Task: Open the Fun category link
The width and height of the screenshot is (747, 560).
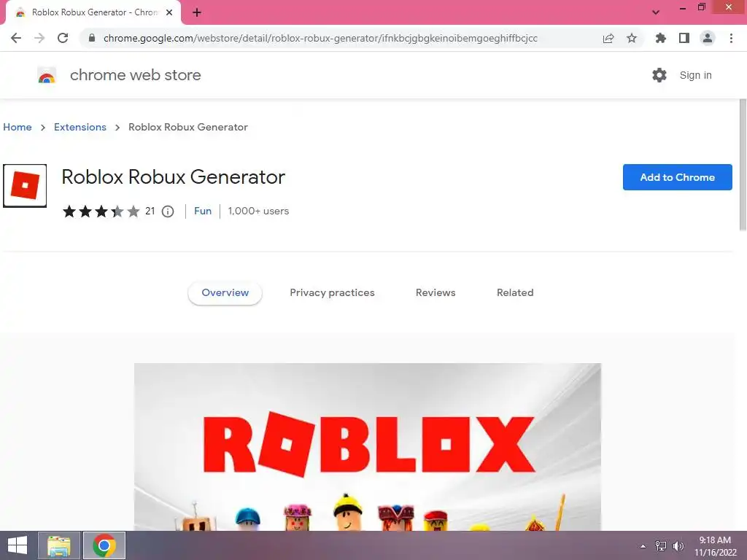Action: click(x=203, y=211)
